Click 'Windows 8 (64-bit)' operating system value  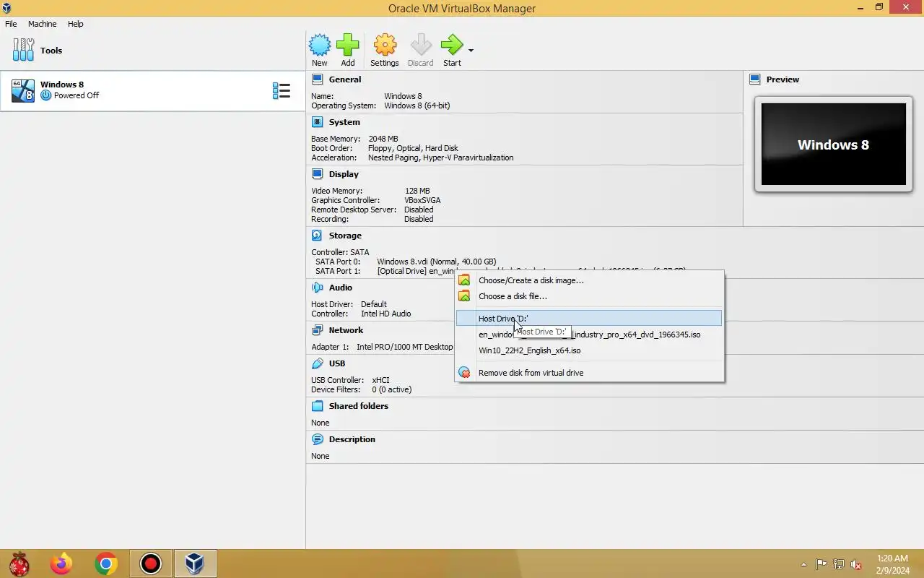417,105
